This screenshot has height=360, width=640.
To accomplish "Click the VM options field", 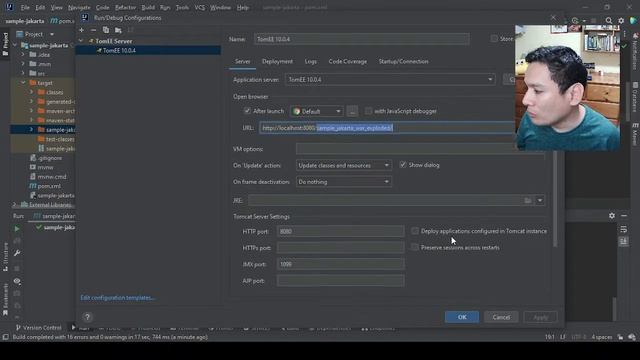I will pyautogui.click(x=420, y=149).
